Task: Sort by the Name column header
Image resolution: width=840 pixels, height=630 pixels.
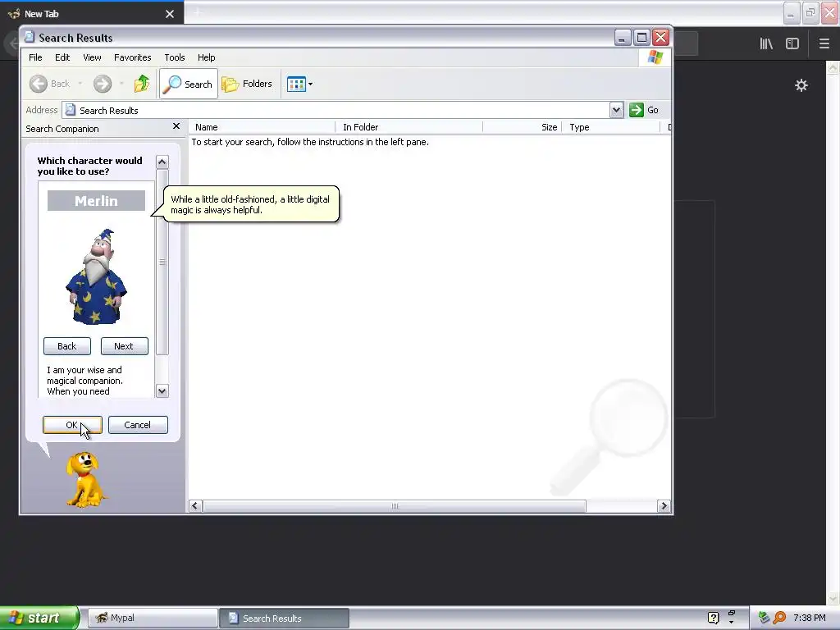Action: [x=262, y=127]
